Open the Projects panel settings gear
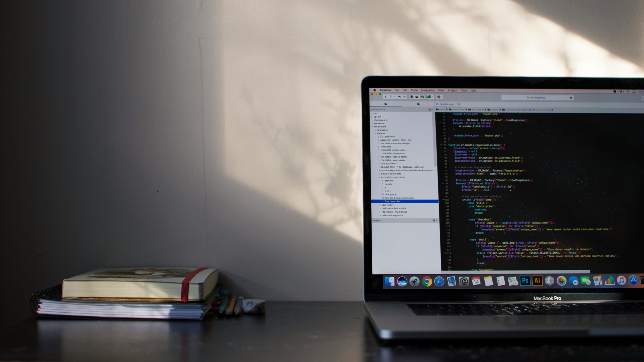This screenshot has height=362, width=644. pos(433,220)
